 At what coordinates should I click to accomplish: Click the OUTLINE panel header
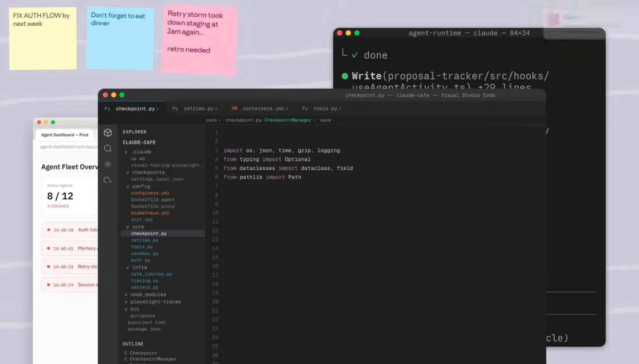point(133,344)
